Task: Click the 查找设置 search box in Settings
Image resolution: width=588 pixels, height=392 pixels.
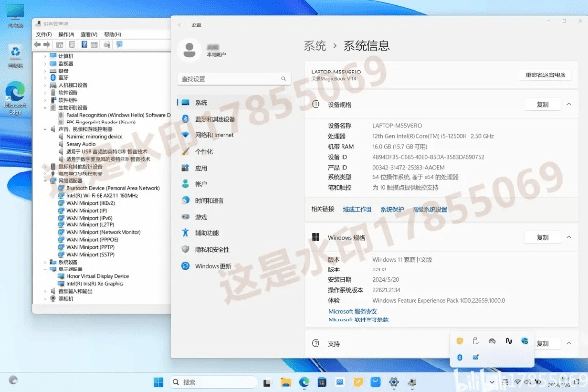Action: click(x=234, y=79)
